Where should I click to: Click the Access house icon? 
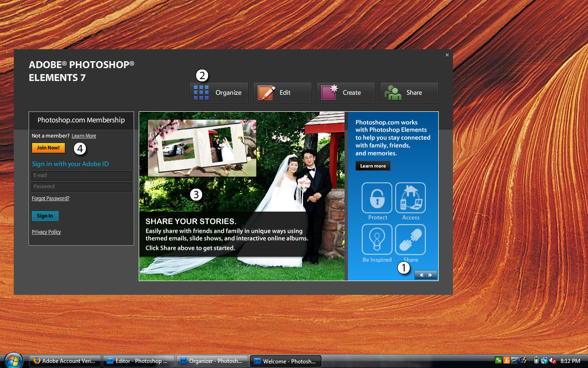point(411,198)
